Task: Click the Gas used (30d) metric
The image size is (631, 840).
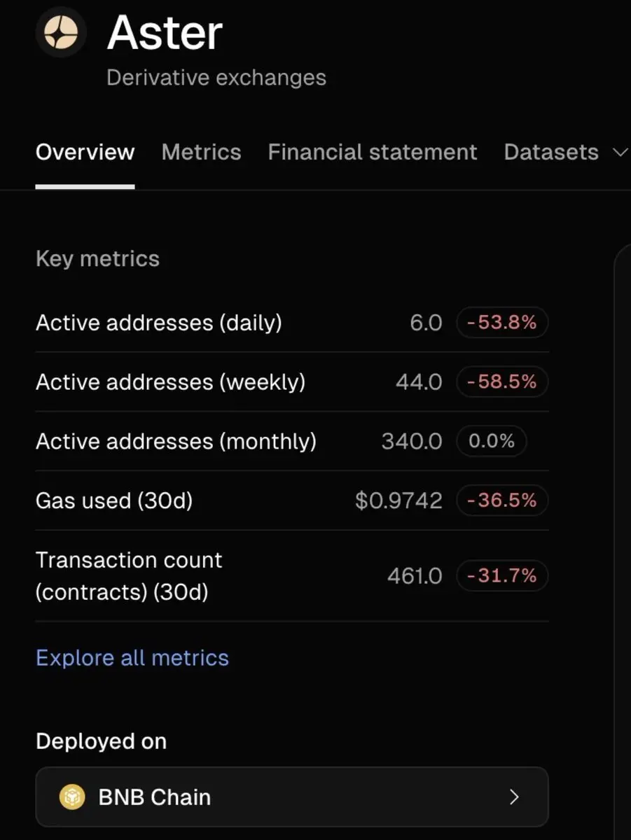Action: tap(114, 501)
